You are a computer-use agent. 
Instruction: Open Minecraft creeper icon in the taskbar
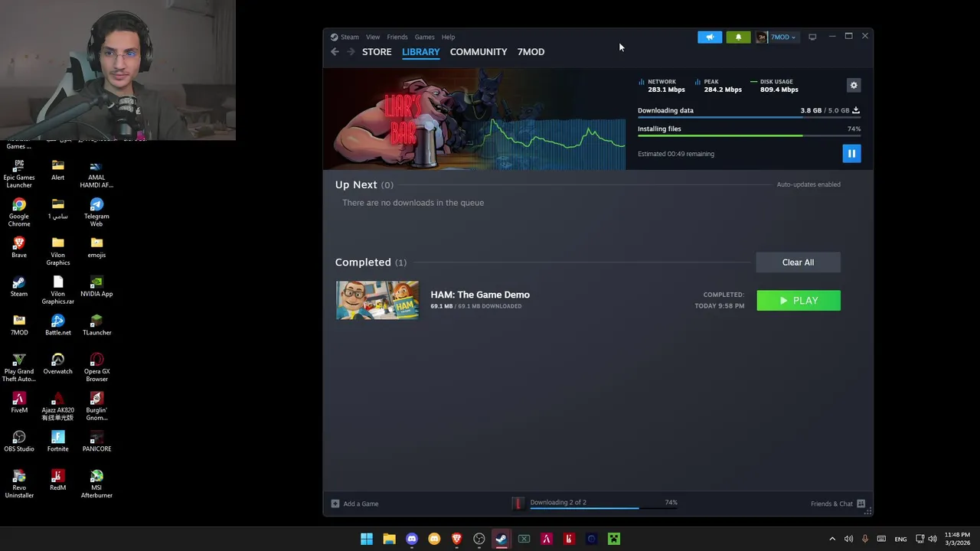click(614, 539)
